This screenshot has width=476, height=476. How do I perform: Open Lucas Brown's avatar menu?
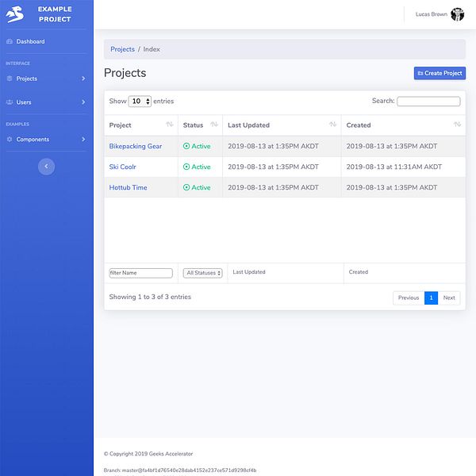click(x=457, y=14)
